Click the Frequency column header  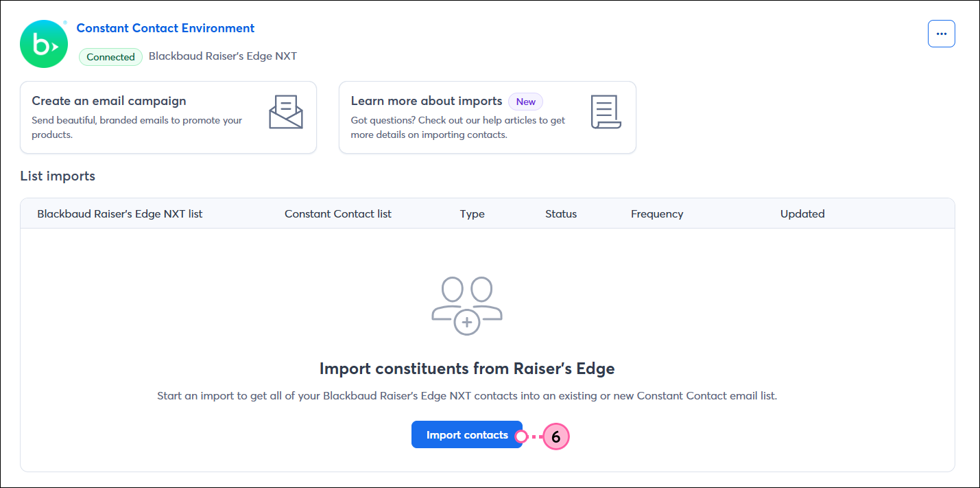[x=657, y=213]
